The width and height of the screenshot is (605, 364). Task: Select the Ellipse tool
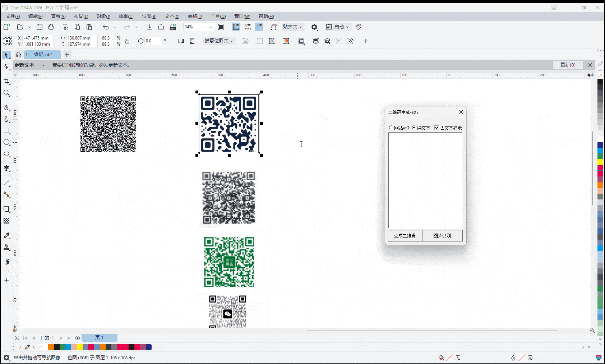pyautogui.click(x=6, y=142)
